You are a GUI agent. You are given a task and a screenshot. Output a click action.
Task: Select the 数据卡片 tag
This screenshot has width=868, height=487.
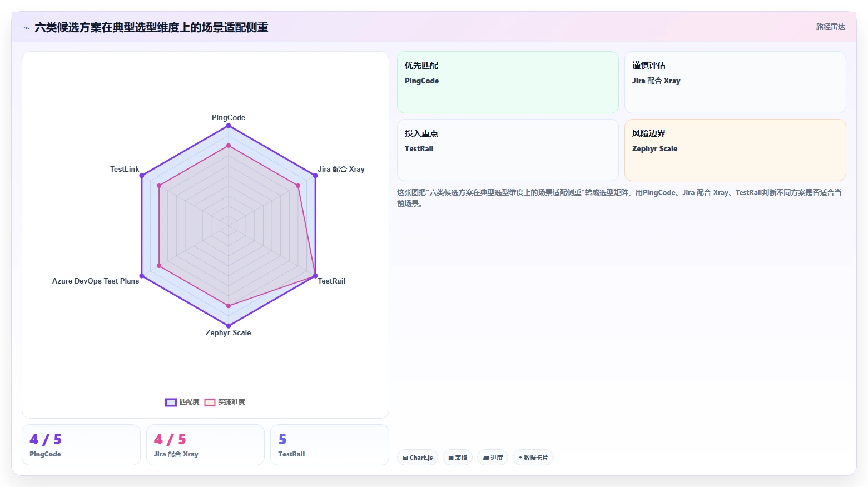pyautogui.click(x=533, y=458)
